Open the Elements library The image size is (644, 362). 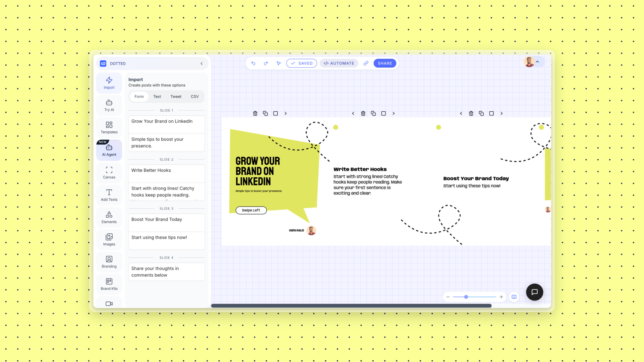(x=109, y=217)
